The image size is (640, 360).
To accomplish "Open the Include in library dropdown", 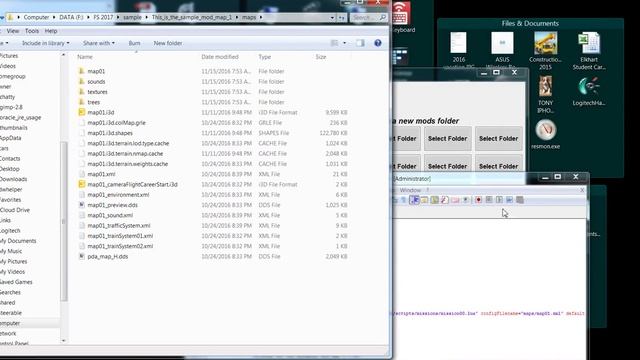I will [x=45, y=43].
